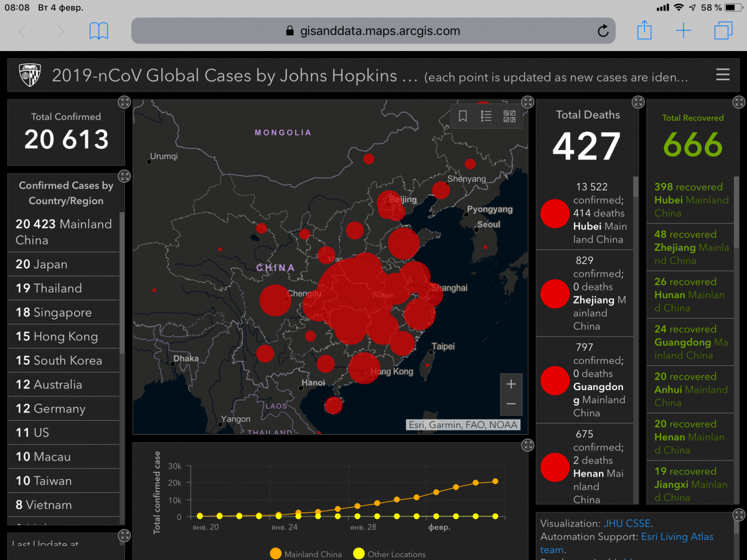Viewport: 747px width, 560px height.
Task: Zoom out the map with minus button
Action: [511, 404]
